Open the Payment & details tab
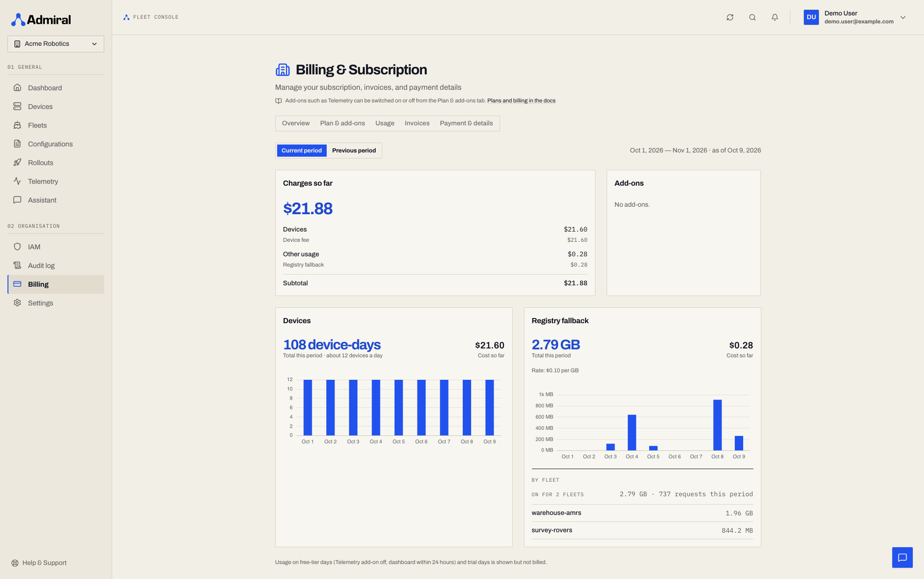Screen dimensions: 924x579 [x=466, y=123]
